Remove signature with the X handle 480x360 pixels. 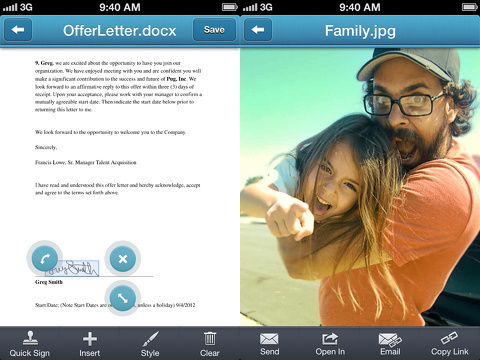pyautogui.click(x=123, y=259)
